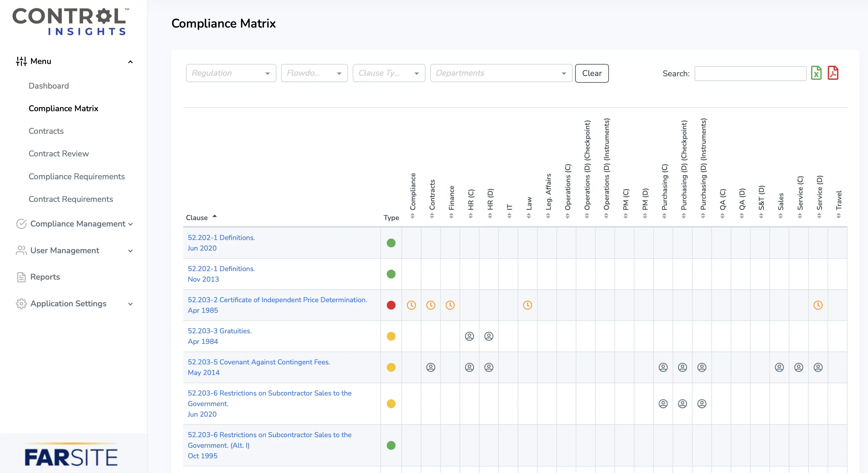The height and width of the screenshot is (473, 868).
Task: Click the Clear button to reset filters
Action: [x=592, y=73]
